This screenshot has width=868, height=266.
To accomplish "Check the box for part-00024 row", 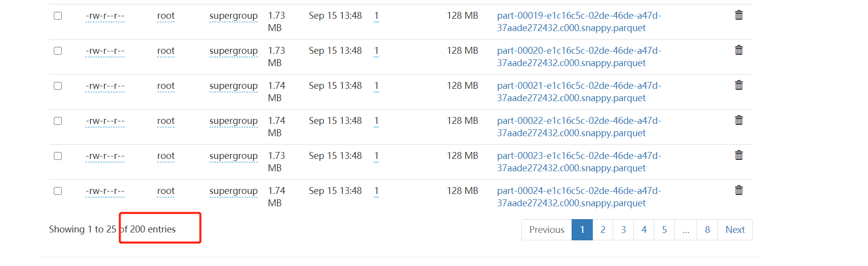I will pos(58,191).
